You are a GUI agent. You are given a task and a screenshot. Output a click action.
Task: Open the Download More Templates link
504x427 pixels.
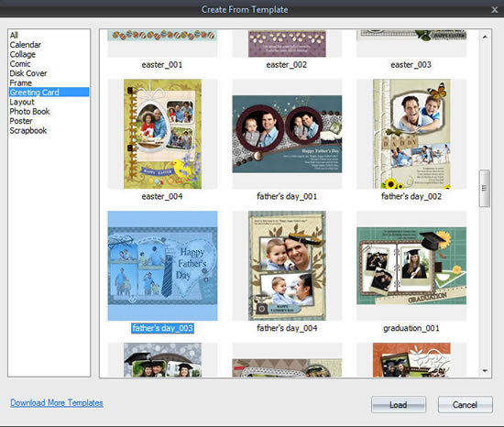point(57,403)
